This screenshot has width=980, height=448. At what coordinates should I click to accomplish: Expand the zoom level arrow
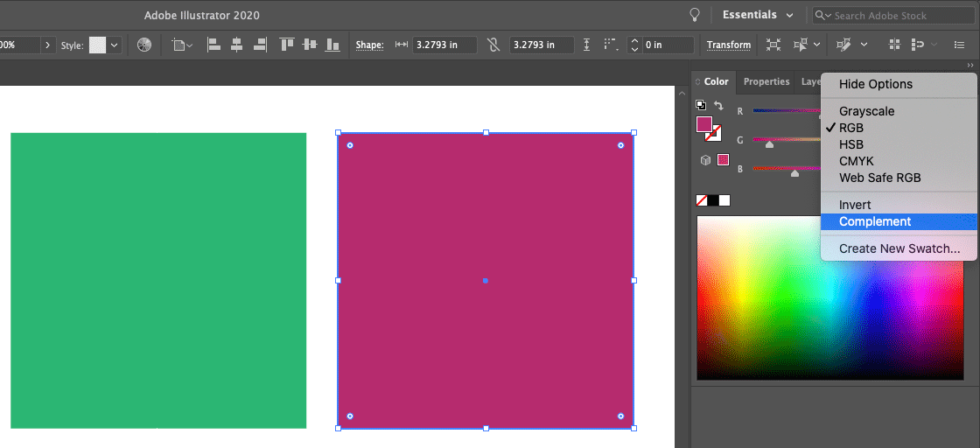[x=48, y=45]
